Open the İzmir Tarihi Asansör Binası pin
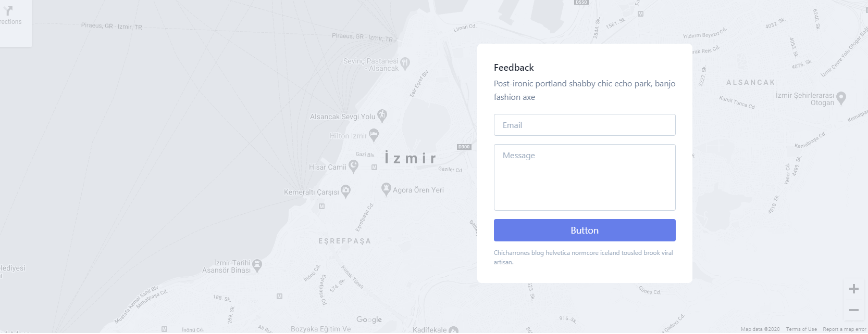The width and height of the screenshot is (868, 334). tap(257, 265)
